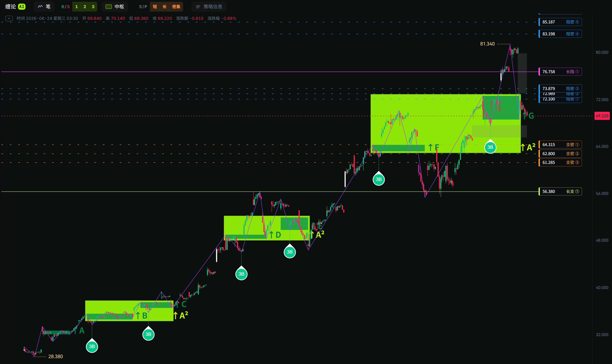Toggle B/S signal level 1
Image resolution: width=612 pixels, height=364 pixels.
point(76,7)
